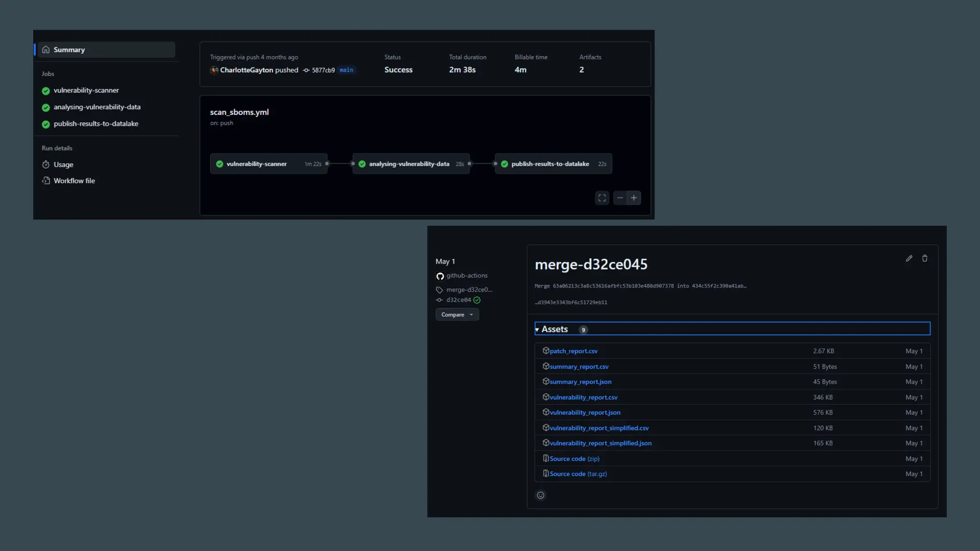This screenshot has height=551, width=980.
Task: Open vulnerability-scanner job in sidebar
Action: (86, 90)
